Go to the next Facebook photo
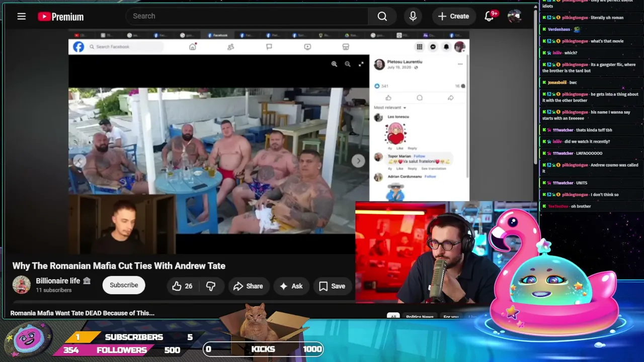Viewport: 644px width, 362px height. [x=358, y=161]
